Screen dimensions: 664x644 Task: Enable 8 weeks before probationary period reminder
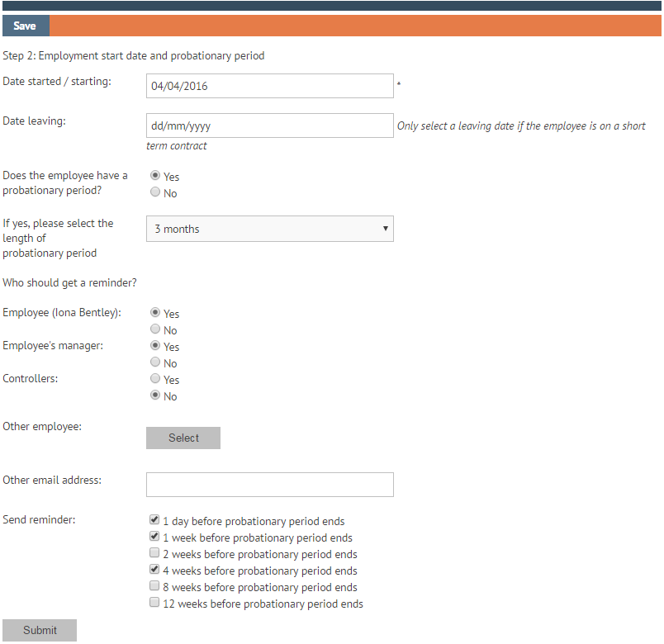pos(154,585)
